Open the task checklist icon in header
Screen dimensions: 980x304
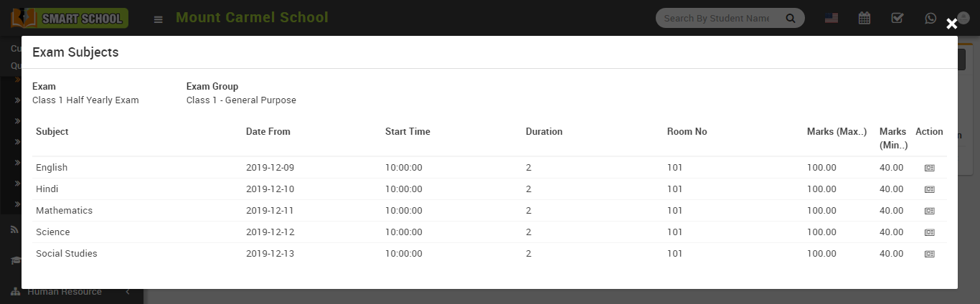897,18
